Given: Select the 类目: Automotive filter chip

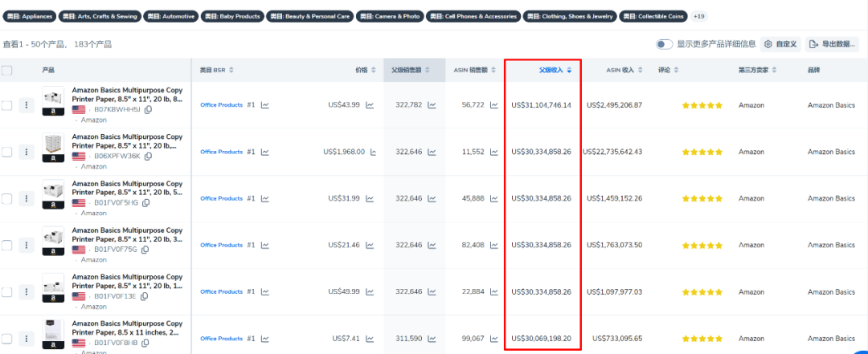Looking at the screenshot, I should pos(171,17).
